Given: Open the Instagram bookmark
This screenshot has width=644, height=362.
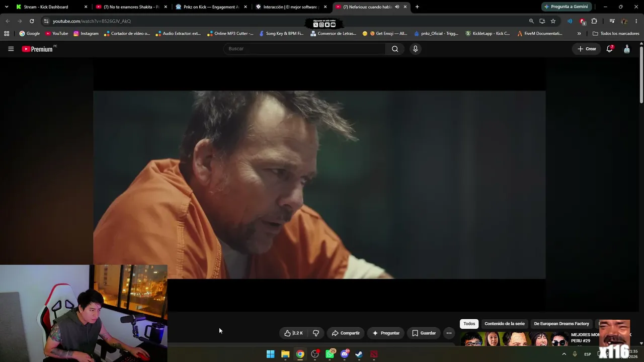Looking at the screenshot, I should click(x=86, y=34).
